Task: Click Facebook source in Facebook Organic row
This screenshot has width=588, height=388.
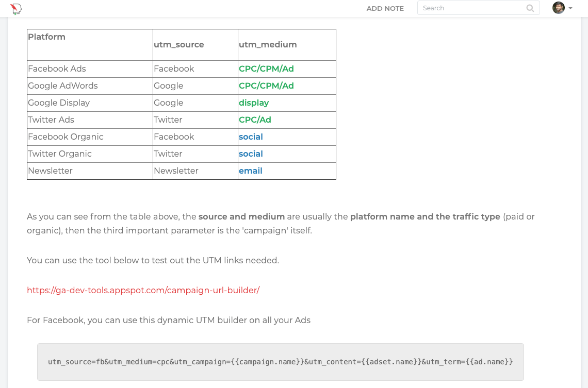Action: 174,137
